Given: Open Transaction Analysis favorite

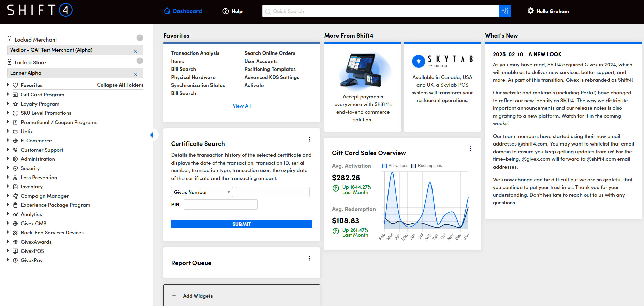Looking at the screenshot, I should pyautogui.click(x=195, y=53).
